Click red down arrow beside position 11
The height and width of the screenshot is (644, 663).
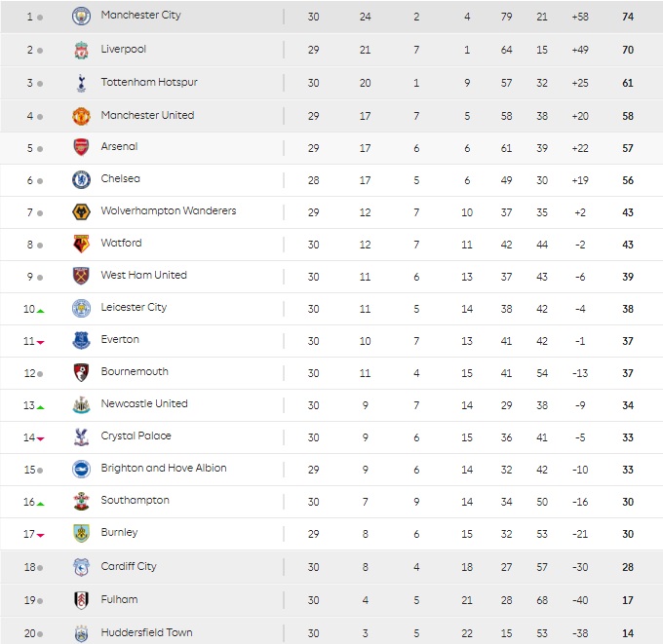(x=41, y=343)
